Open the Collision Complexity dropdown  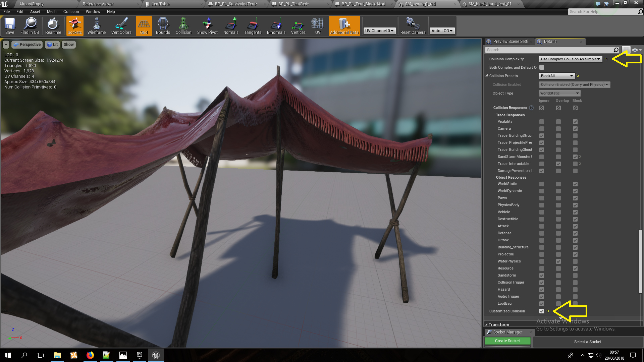570,59
